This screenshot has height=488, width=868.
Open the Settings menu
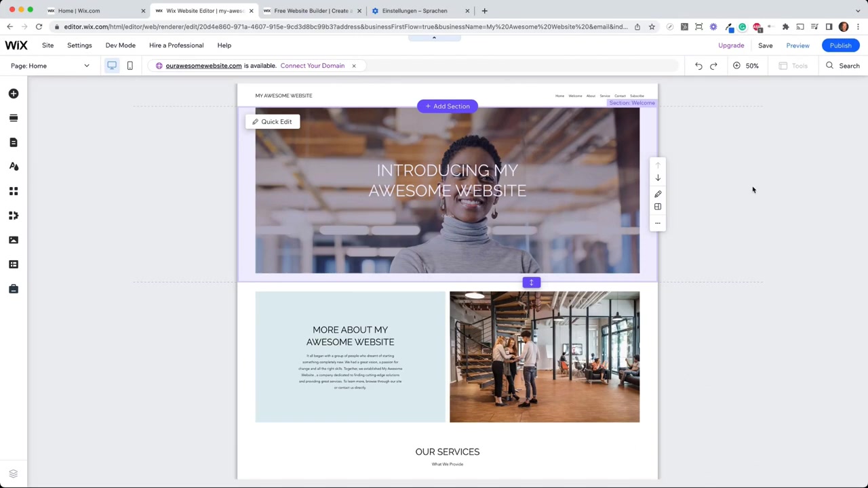[79, 45]
